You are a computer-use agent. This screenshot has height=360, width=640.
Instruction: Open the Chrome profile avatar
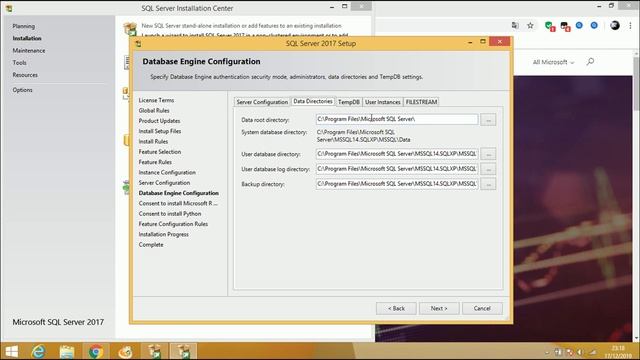[x=615, y=26]
